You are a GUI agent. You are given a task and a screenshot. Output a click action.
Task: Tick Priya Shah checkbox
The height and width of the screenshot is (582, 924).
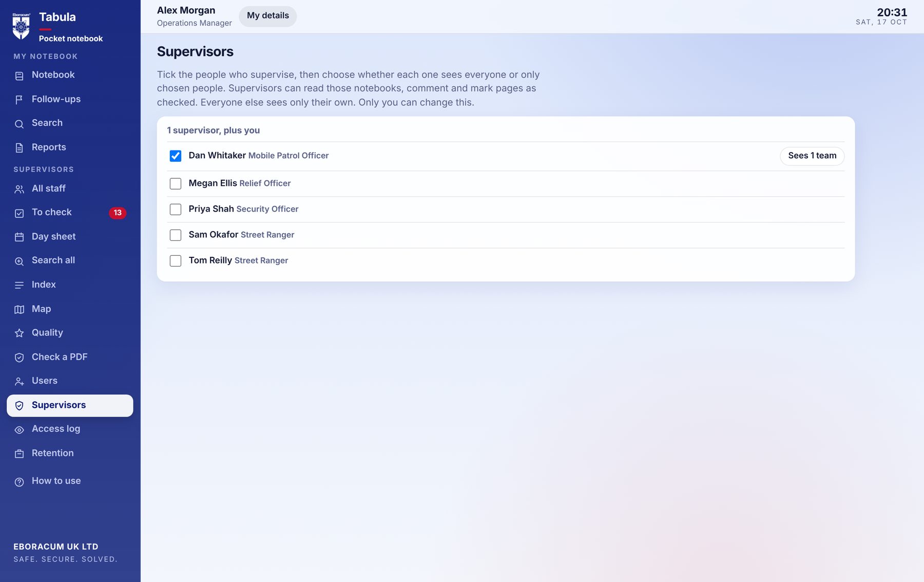point(176,209)
